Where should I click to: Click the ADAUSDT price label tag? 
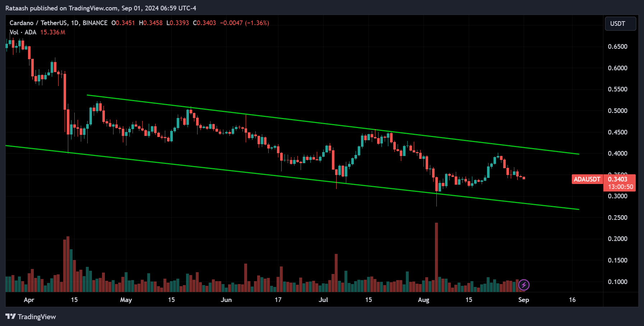(587, 179)
